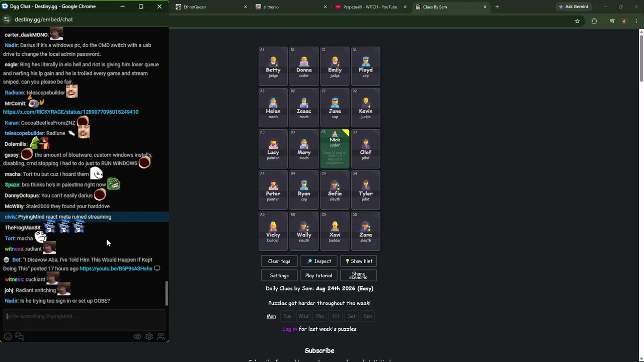
Task: Select the Clues By Sam tab
Action: (x=451, y=7)
